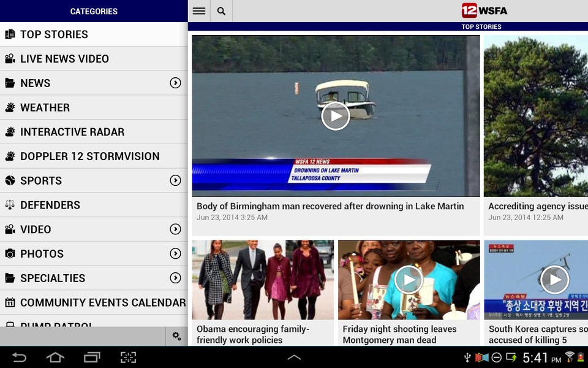Tap the Photos camera icon
Screen dimensions: 588x368
pos(10,254)
